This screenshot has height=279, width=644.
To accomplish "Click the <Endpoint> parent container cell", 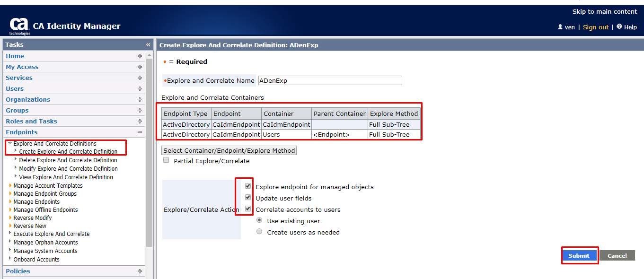I will pyautogui.click(x=340, y=134).
